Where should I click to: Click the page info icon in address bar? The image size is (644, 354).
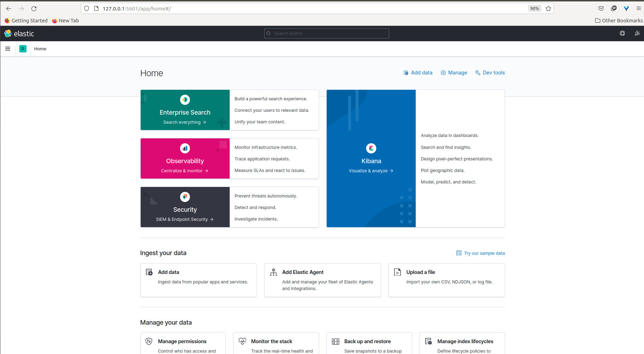click(96, 8)
